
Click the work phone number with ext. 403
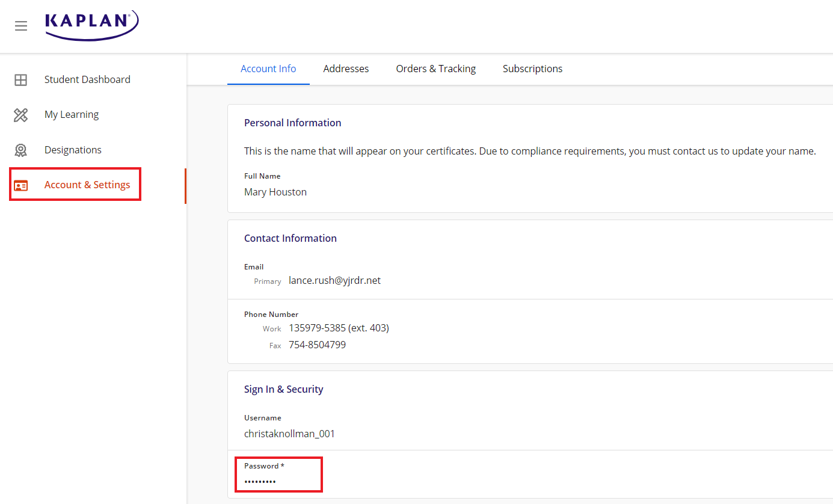pos(339,328)
